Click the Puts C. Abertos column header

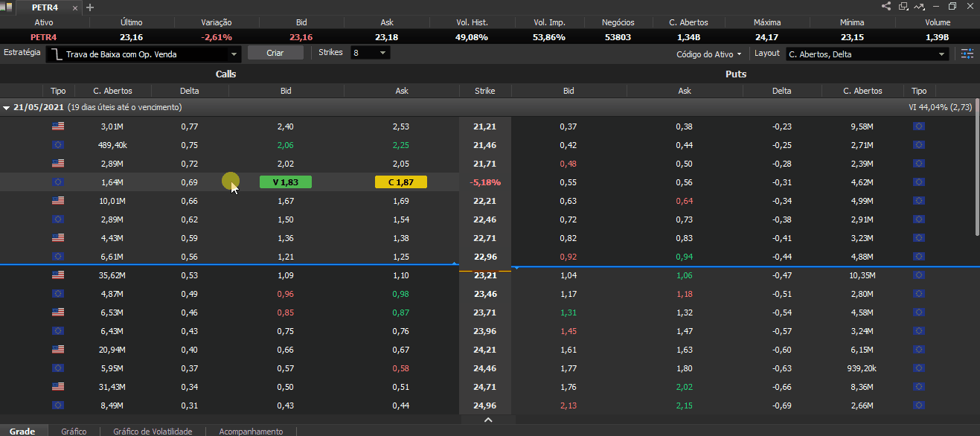tap(862, 91)
